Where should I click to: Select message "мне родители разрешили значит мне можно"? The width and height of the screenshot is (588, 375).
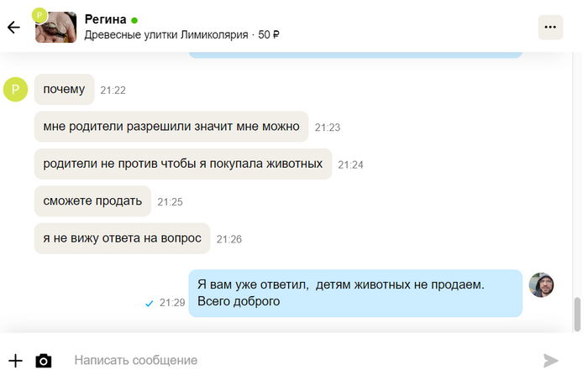coord(171,127)
